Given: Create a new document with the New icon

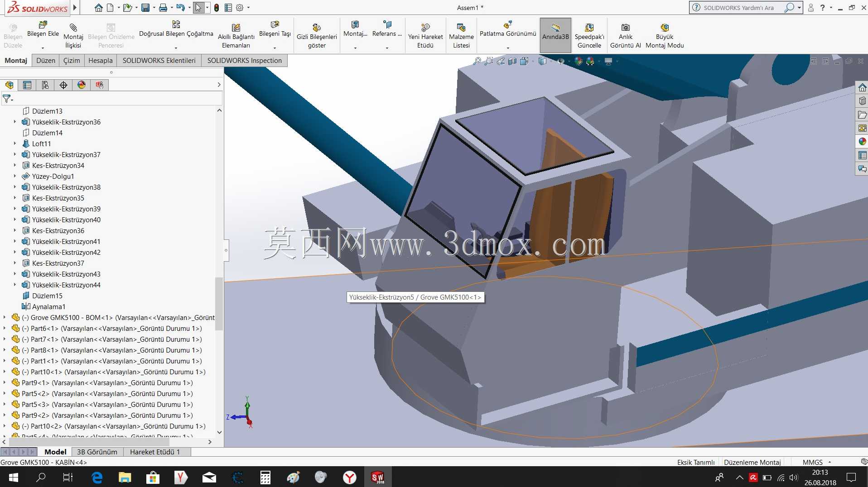Looking at the screenshot, I should click(x=110, y=8).
